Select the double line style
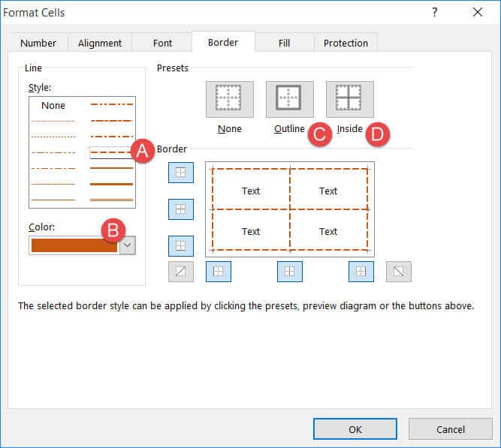Screen dimensions: 501x448 111,200
